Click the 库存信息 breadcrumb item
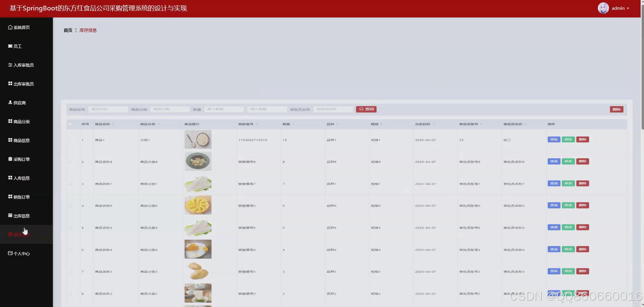644x307 pixels. 88,30
